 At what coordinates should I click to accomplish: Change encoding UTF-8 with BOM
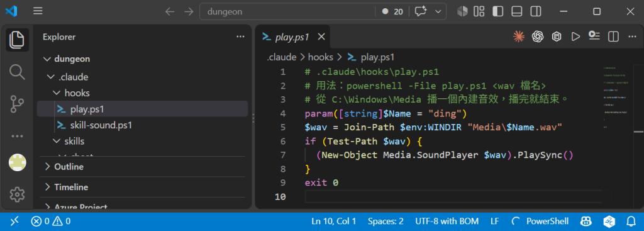click(447, 222)
